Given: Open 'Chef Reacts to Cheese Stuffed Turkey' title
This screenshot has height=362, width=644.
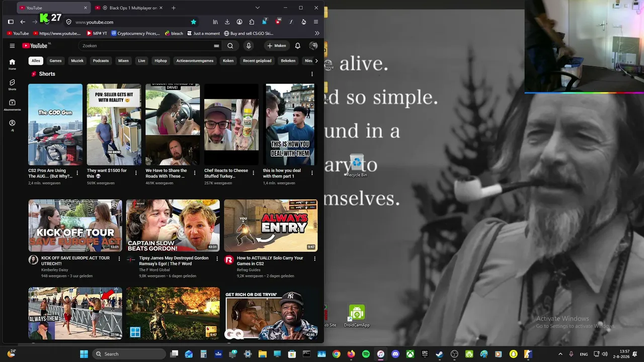Looking at the screenshot, I should click(226, 173).
